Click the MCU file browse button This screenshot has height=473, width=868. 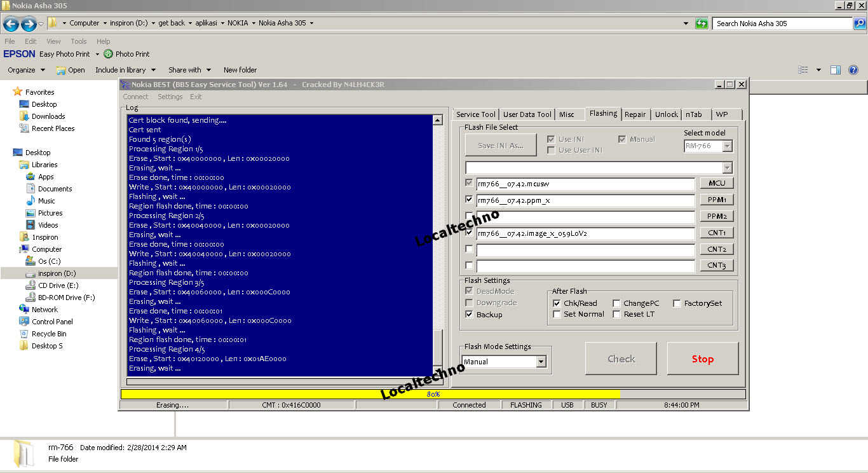(717, 183)
